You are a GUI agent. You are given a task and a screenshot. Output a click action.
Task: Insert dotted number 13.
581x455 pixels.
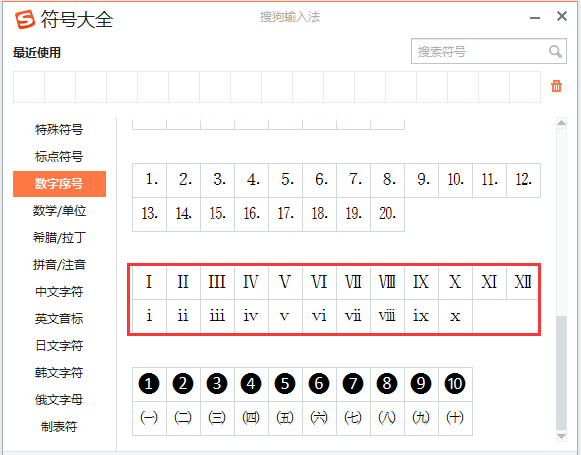point(149,214)
